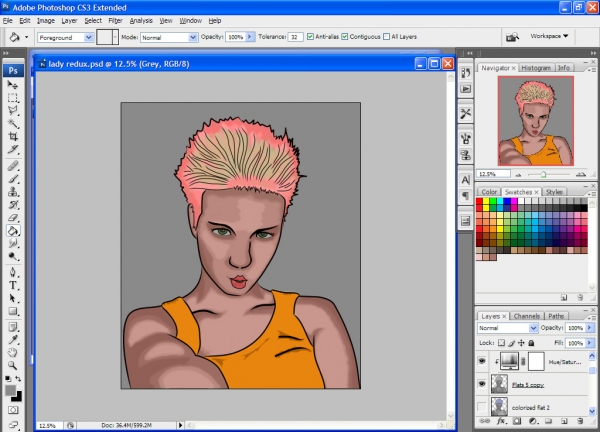Switch to the Styles tab
600x432 pixels.
click(554, 192)
